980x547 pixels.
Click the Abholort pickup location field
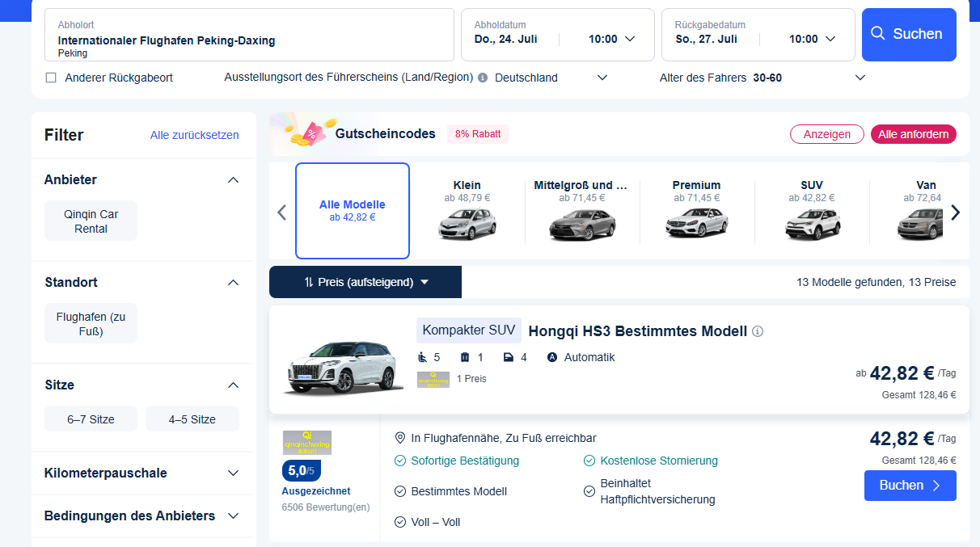(x=249, y=35)
